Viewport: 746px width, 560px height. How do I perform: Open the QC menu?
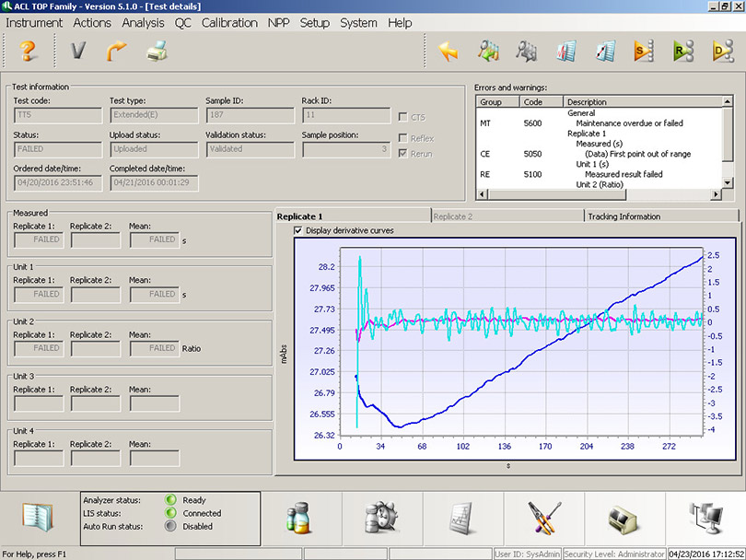coord(182,23)
